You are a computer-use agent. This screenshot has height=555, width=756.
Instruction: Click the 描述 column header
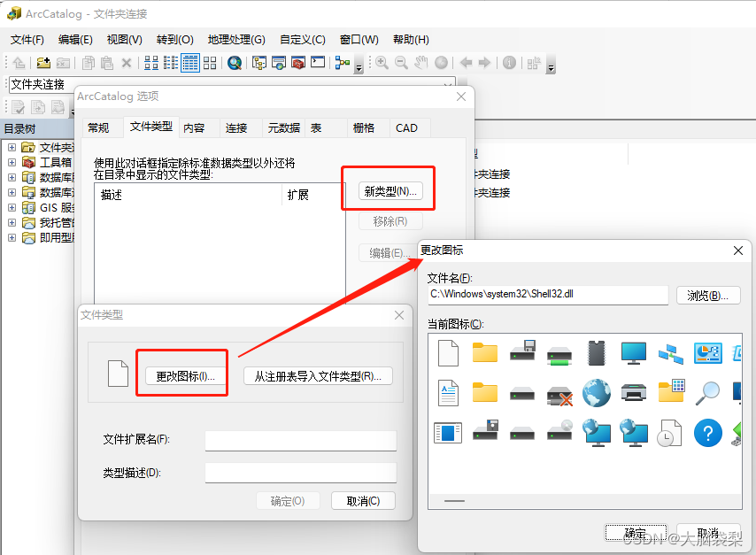[188, 195]
